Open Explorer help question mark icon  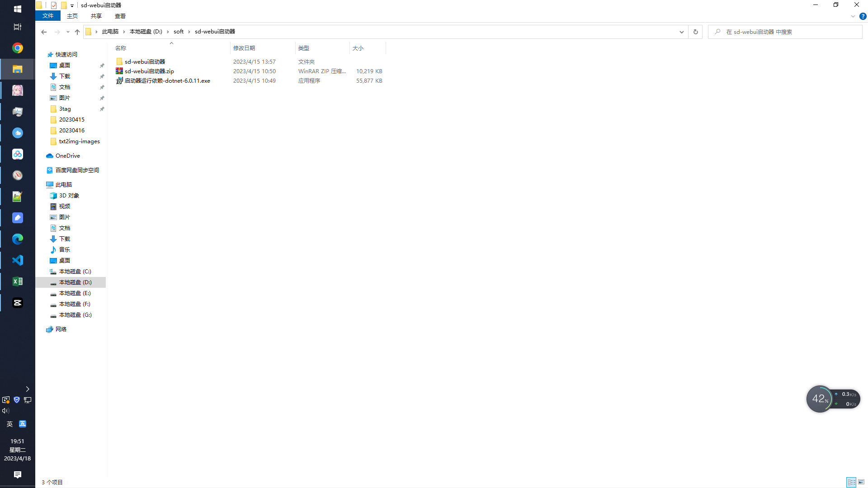863,16
